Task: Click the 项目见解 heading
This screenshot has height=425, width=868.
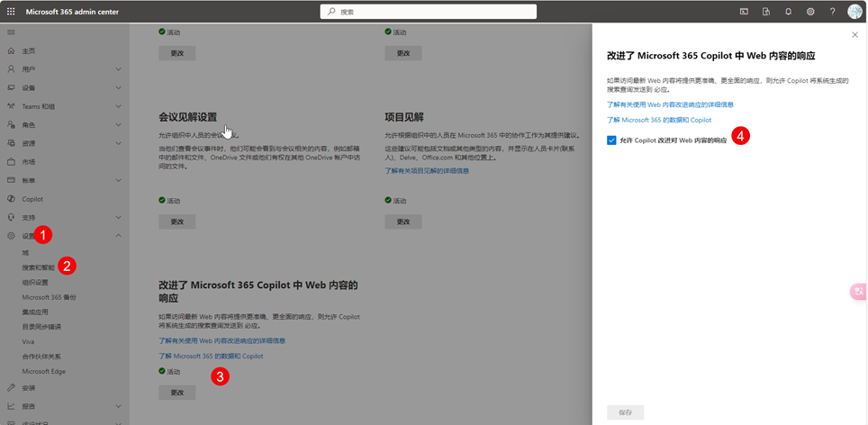Action: [x=404, y=117]
